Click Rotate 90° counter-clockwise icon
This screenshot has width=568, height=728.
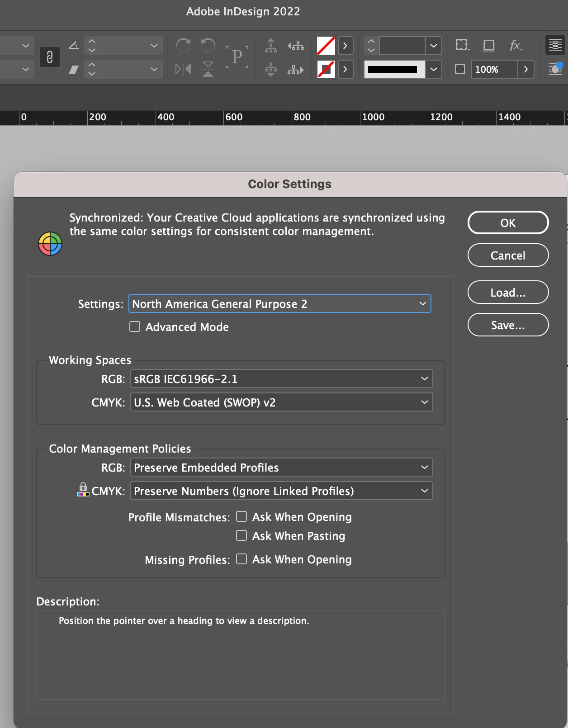(x=208, y=45)
